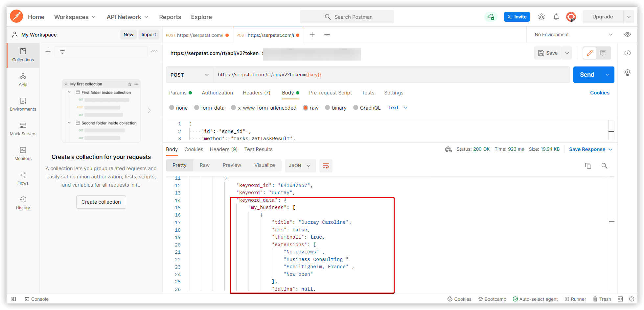Toggle line wrap icon in response

(x=326, y=166)
